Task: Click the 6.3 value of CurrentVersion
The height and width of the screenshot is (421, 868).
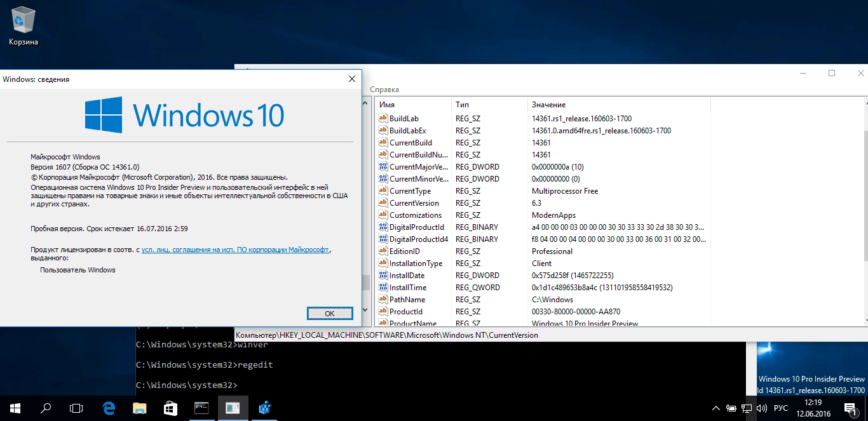Action: point(536,203)
